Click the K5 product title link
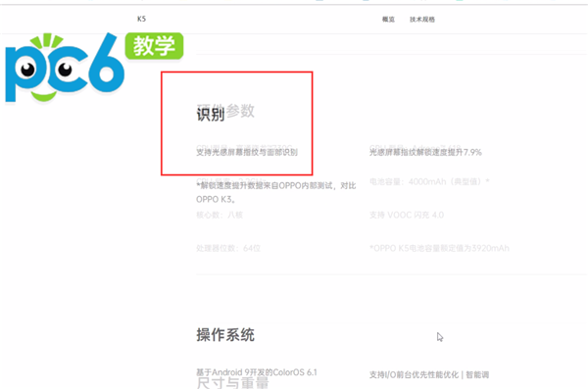Screen dimensions: 588x389 tap(141, 19)
